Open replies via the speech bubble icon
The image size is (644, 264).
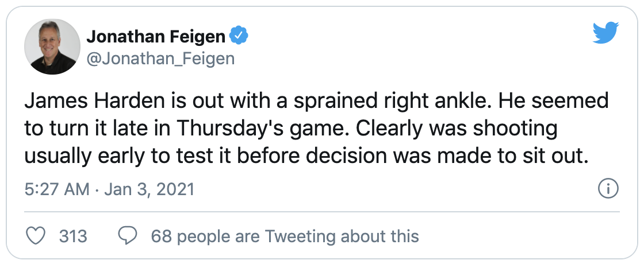[x=128, y=236]
